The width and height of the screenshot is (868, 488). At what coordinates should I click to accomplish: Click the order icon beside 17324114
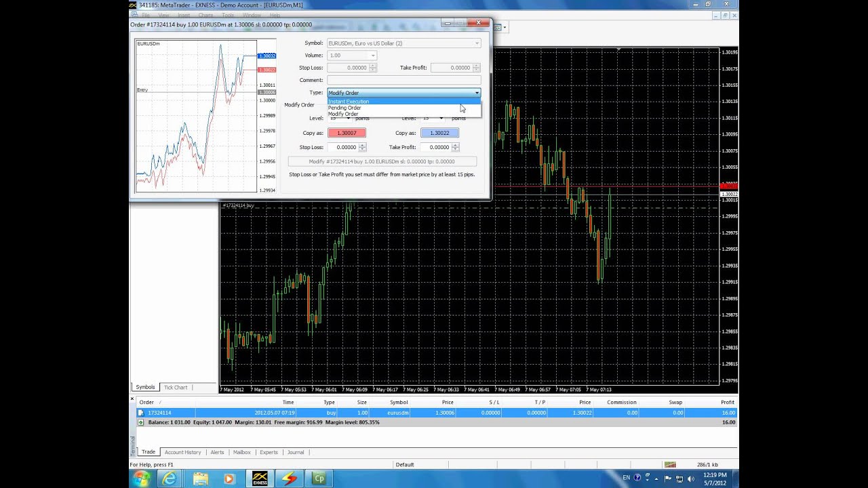(x=141, y=413)
